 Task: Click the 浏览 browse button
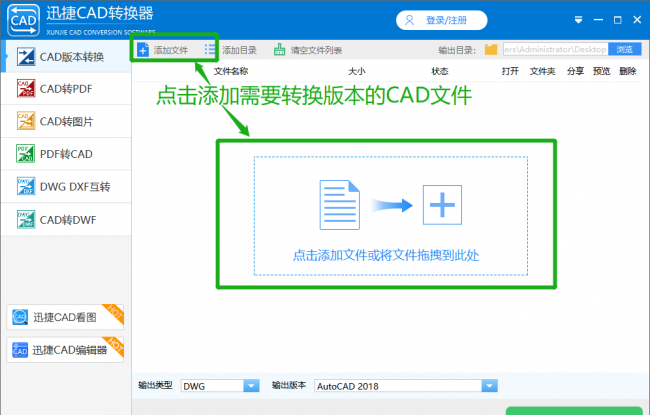pos(625,49)
